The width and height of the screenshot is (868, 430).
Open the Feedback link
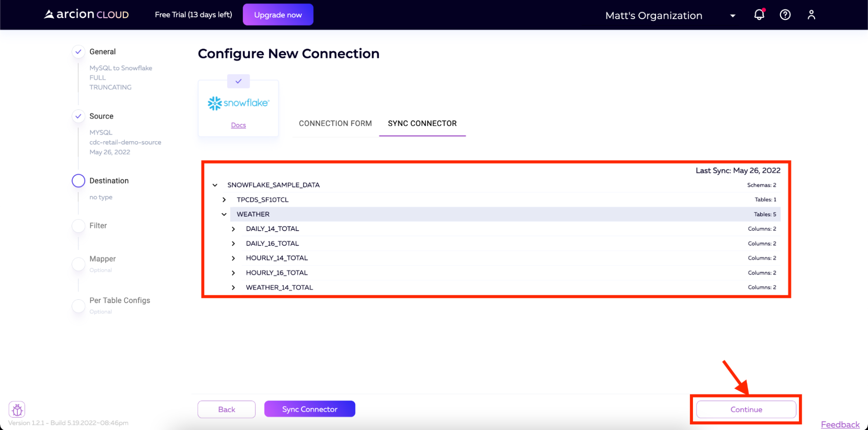coord(840,424)
